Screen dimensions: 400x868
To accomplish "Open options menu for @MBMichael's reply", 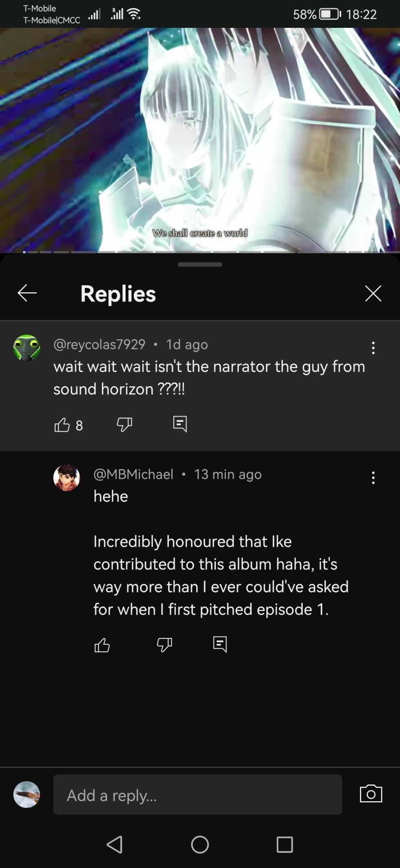I will coord(373,477).
